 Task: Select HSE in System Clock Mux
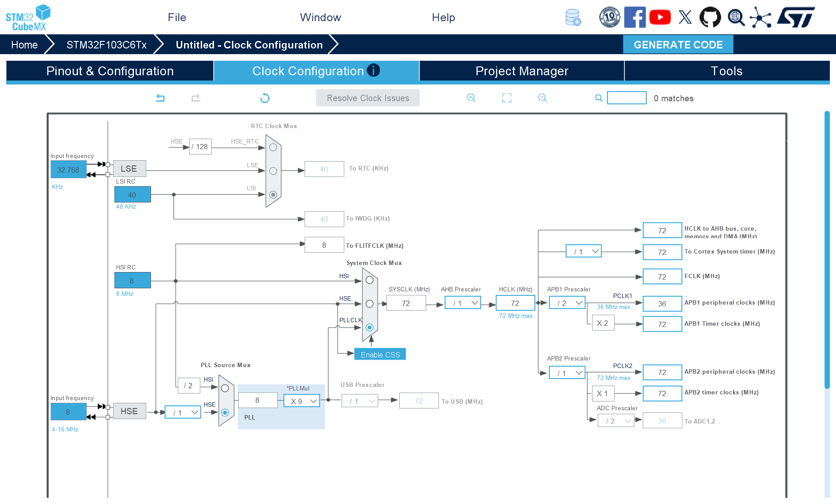coord(369,304)
